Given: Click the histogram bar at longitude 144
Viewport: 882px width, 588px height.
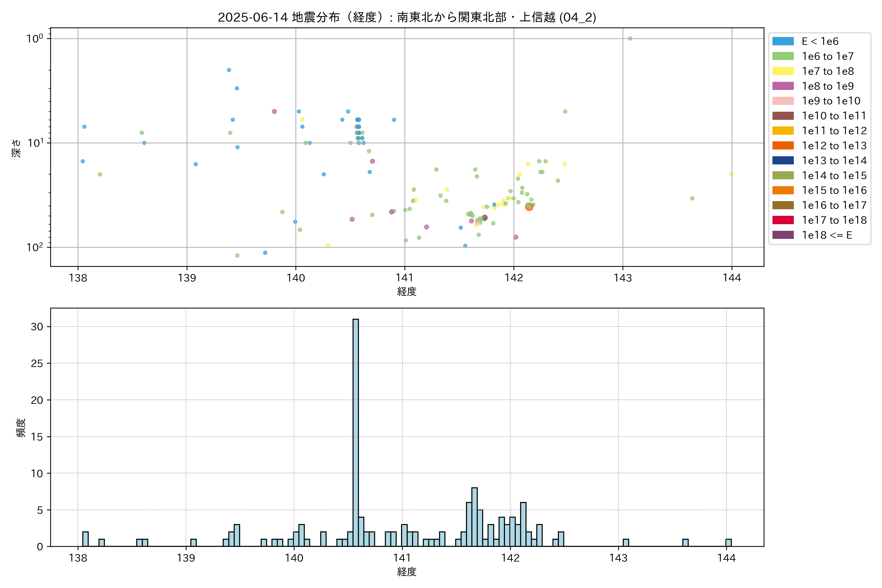Looking at the screenshot, I should point(728,543).
